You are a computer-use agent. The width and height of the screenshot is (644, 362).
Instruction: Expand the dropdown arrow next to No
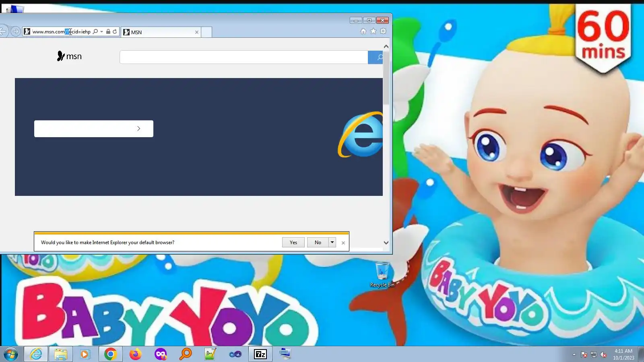pos(332,243)
